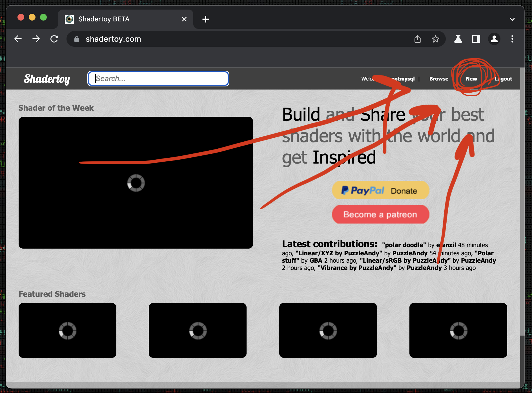Open Shader of the Week preview

click(x=136, y=183)
